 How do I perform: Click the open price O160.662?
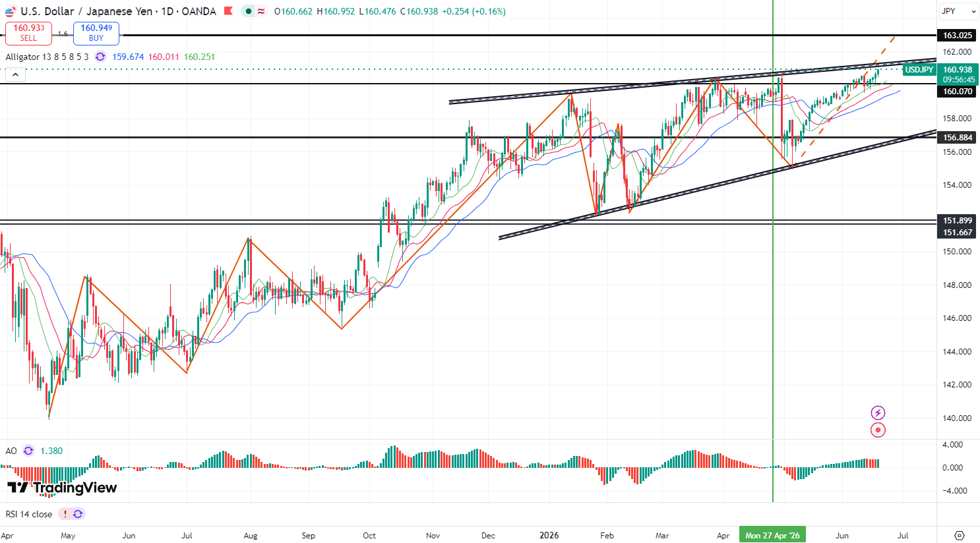(293, 11)
